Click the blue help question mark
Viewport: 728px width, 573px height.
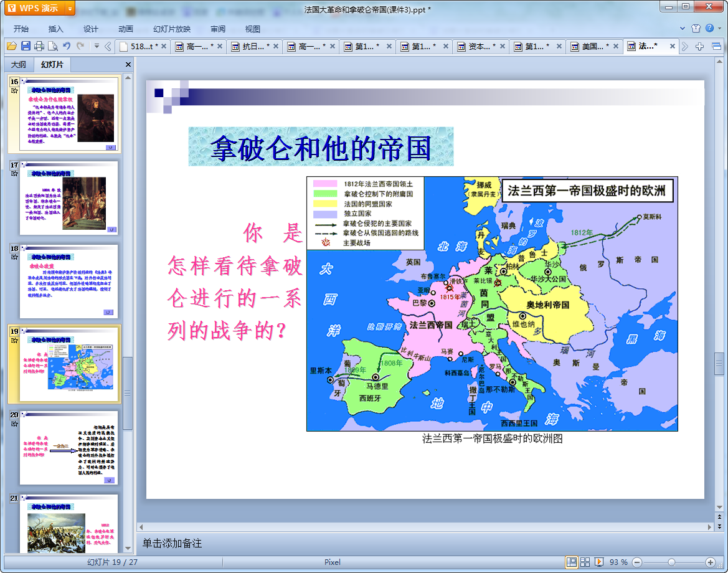(709, 29)
